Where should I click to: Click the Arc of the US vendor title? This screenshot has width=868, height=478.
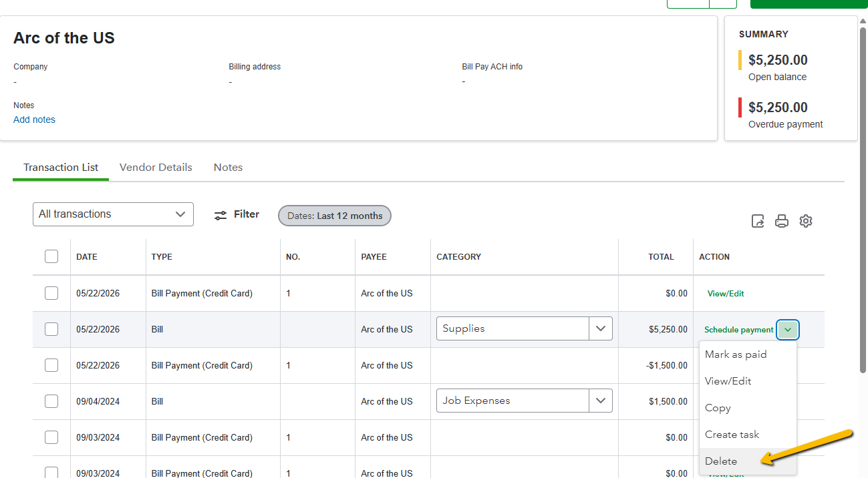coord(64,38)
